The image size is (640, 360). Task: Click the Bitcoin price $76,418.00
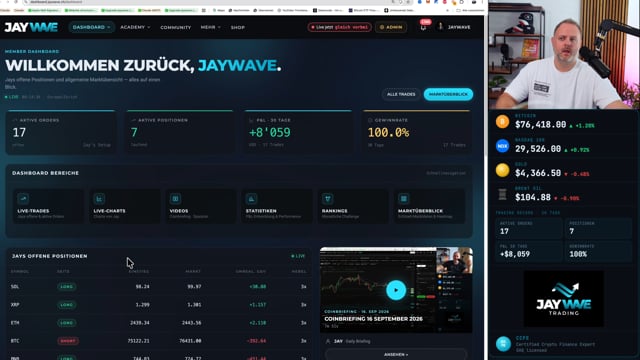[x=540, y=124]
